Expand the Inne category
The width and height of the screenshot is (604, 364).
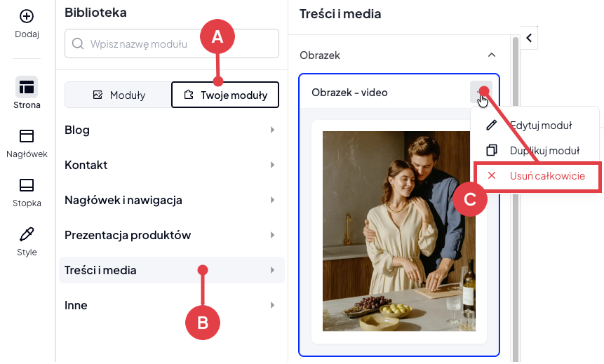click(172, 305)
